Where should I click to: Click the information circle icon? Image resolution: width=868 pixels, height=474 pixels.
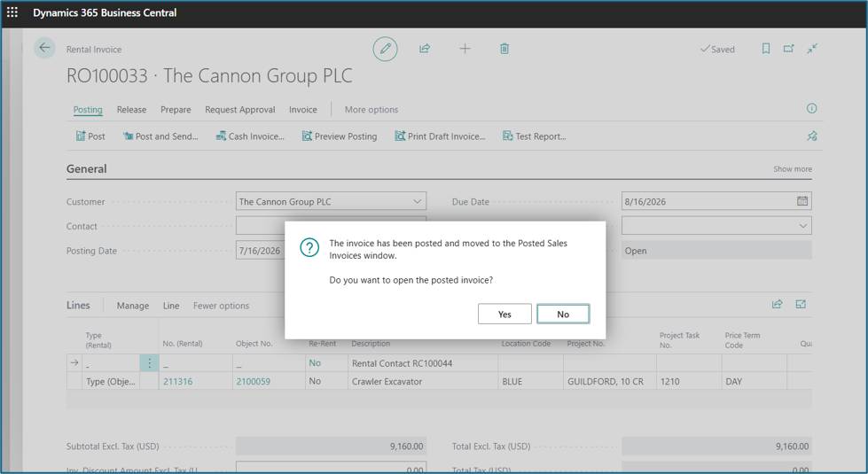(811, 108)
